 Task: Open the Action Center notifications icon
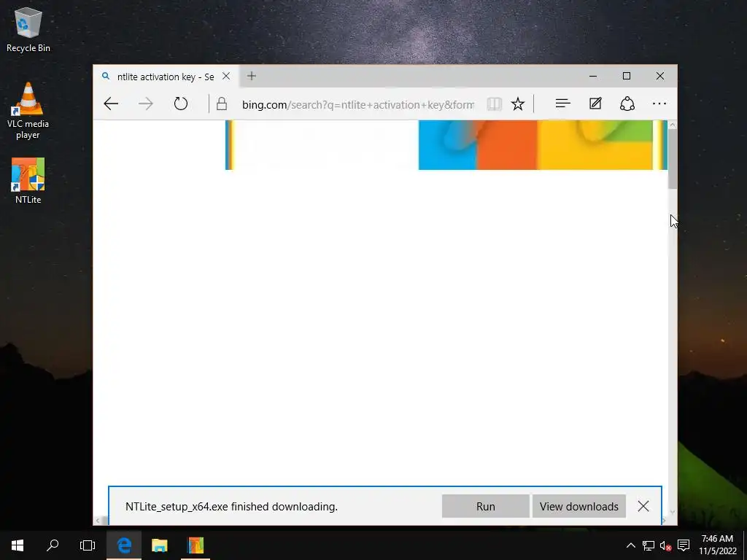684,545
